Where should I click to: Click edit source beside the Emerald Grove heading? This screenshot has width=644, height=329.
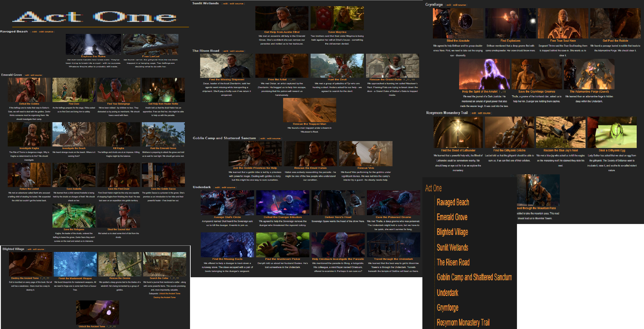tap(36, 75)
